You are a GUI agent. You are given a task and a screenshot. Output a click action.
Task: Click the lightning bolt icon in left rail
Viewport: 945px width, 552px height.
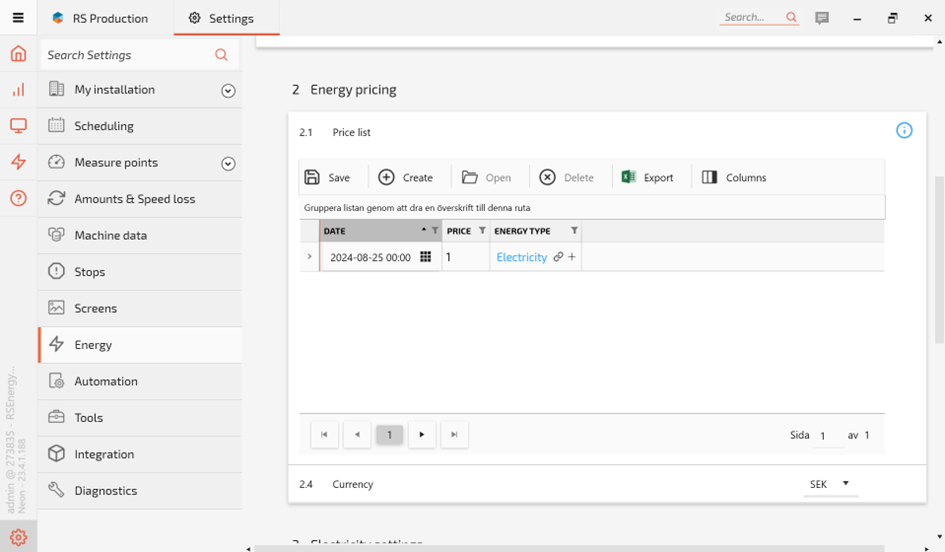pyautogui.click(x=18, y=162)
